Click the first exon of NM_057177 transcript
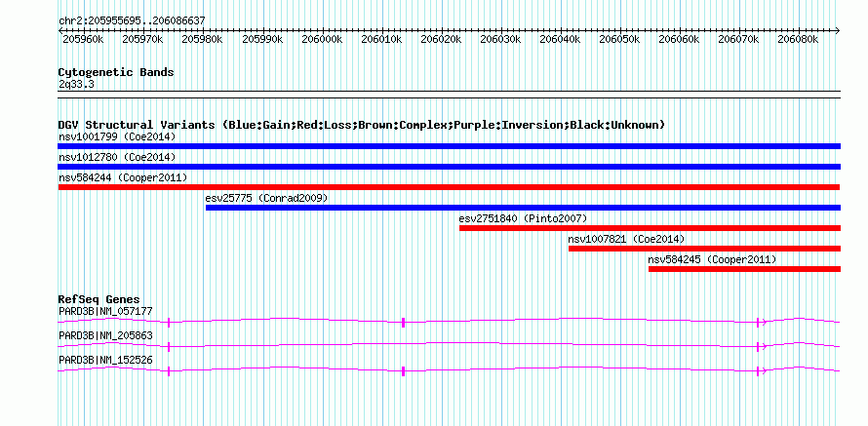The width and height of the screenshot is (868, 426). pyautogui.click(x=169, y=323)
